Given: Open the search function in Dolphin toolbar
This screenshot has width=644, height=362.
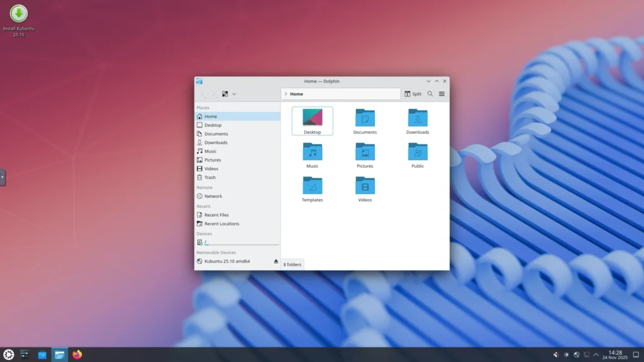Looking at the screenshot, I should [430, 94].
